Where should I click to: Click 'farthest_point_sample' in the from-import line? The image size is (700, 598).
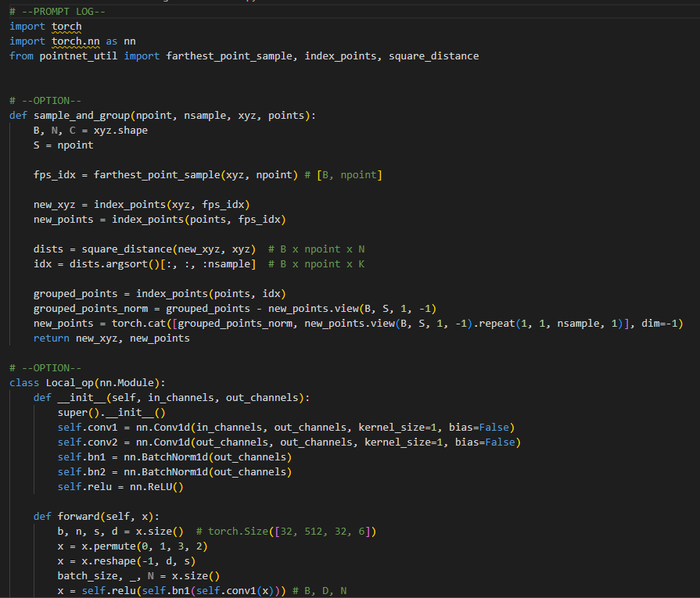tap(229, 56)
